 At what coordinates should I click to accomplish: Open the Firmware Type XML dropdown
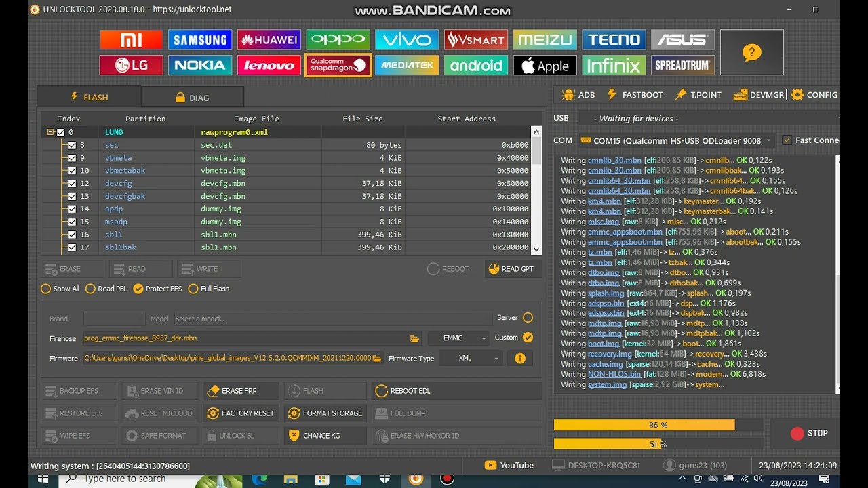471,358
